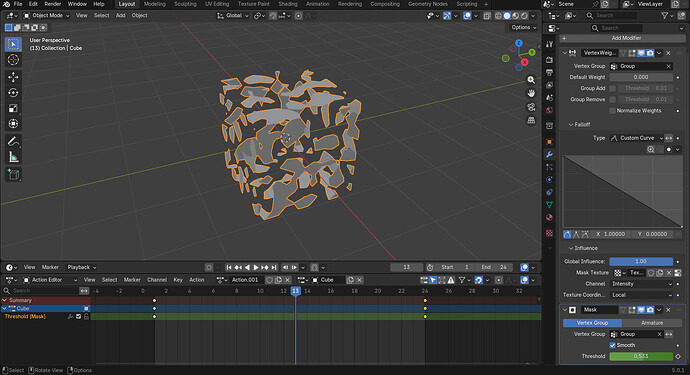Open the Object Mode dropdown
The image size is (690, 375).
point(46,15)
